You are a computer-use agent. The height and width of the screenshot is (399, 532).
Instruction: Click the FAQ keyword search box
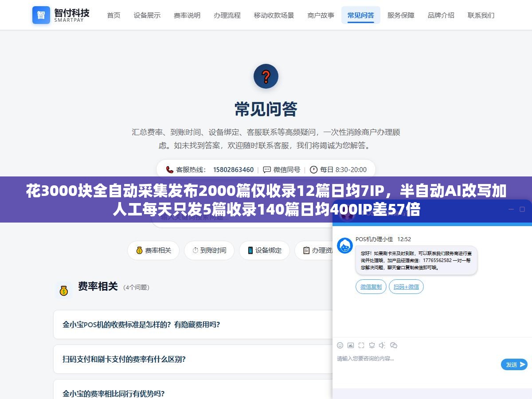[x=242, y=217]
